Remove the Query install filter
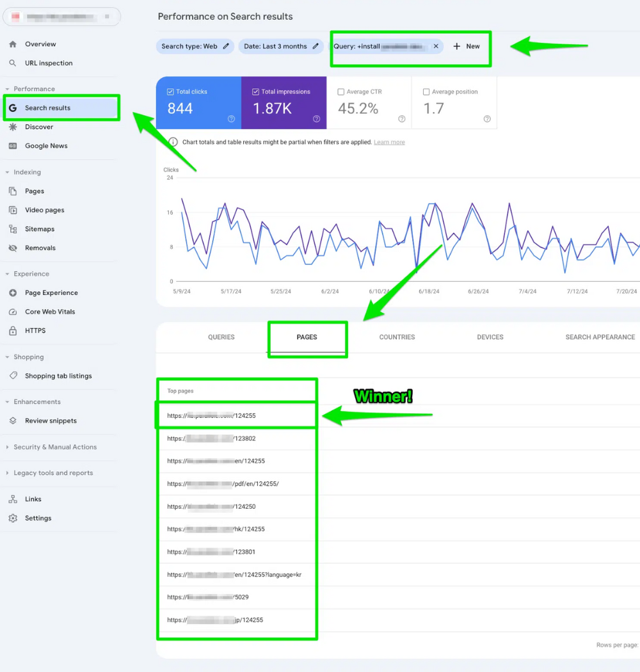The image size is (640, 672). coord(436,46)
